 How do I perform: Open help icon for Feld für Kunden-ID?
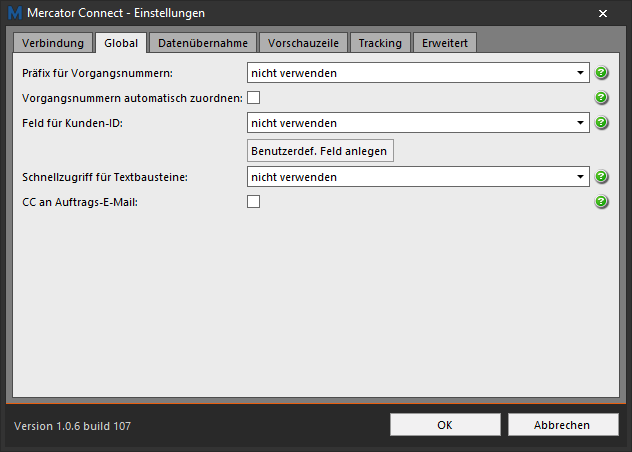tap(601, 123)
